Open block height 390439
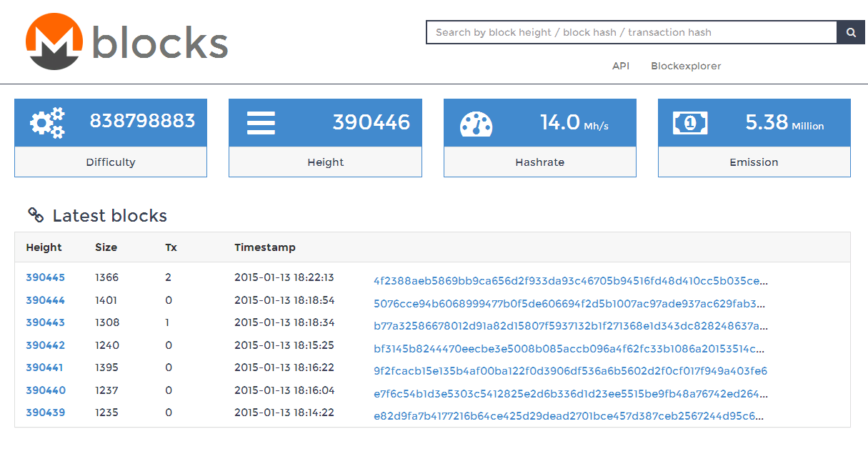 click(x=46, y=413)
